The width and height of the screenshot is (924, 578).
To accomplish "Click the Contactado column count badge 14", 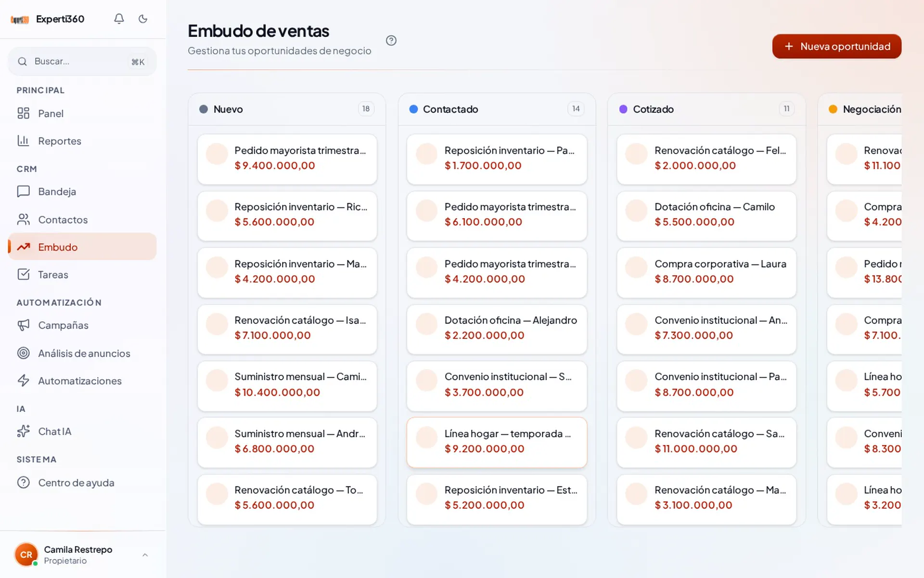I will coord(576,109).
